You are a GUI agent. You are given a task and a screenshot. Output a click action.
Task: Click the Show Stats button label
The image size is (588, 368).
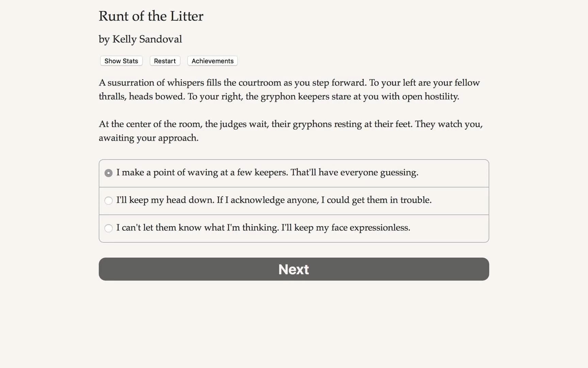(121, 61)
